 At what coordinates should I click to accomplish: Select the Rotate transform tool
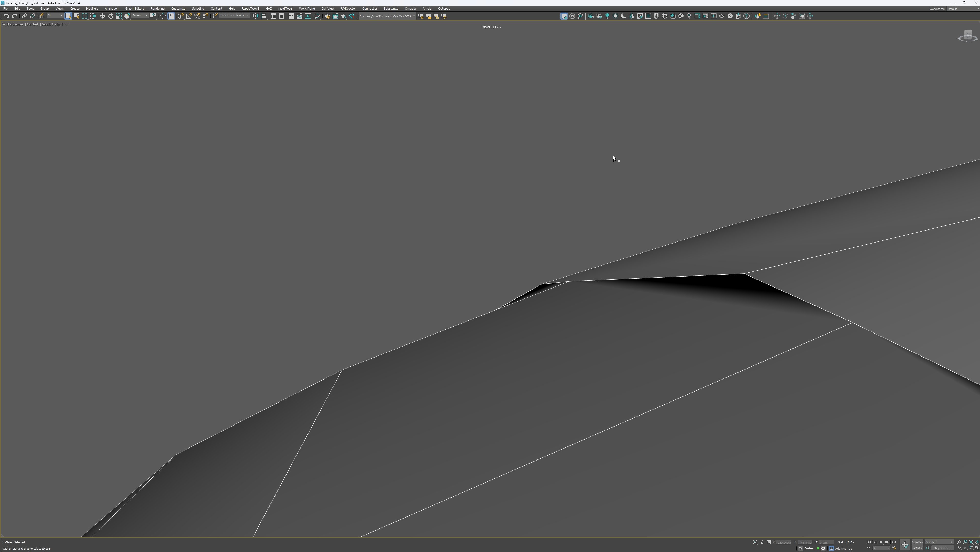[111, 16]
